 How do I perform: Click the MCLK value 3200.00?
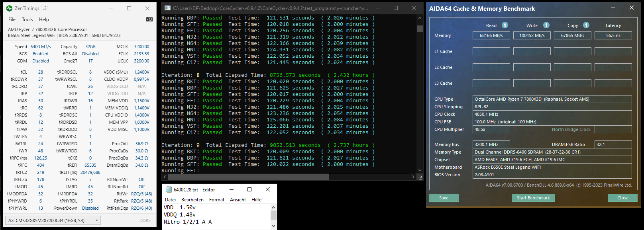(141, 47)
